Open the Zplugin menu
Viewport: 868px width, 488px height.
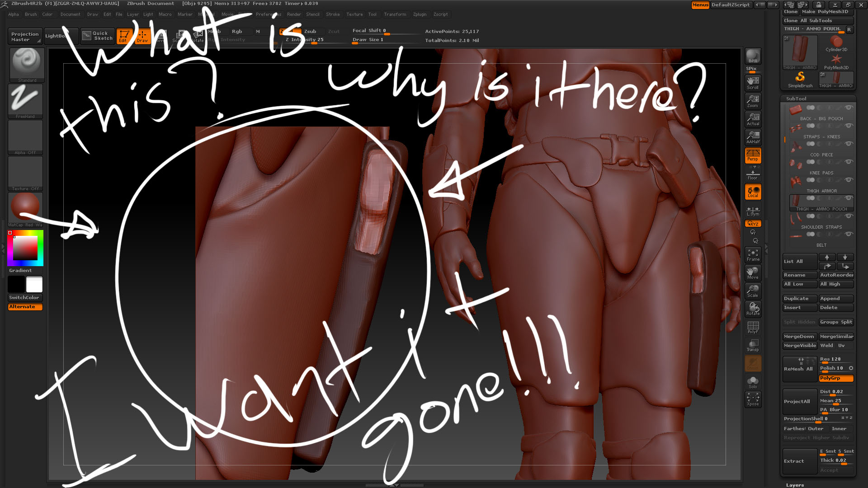click(x=420, y=14)
